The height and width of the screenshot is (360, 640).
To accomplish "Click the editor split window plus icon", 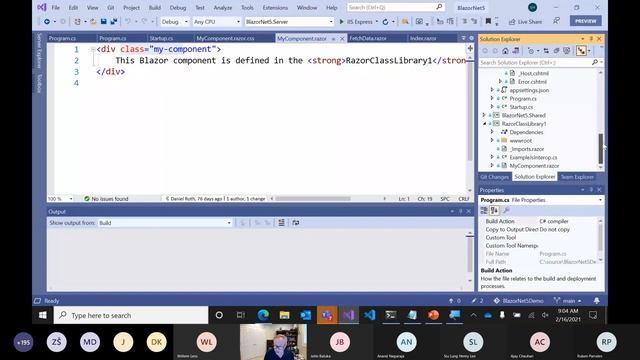I will (x=470, y=49).
